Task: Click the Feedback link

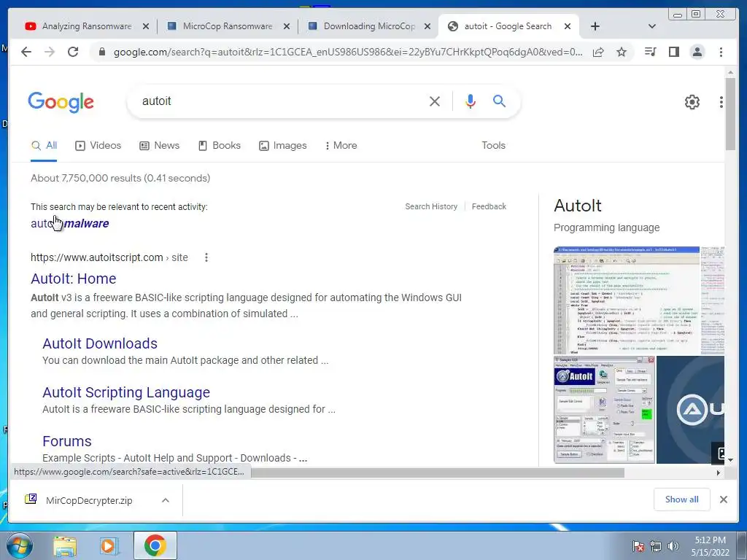Action: click(x=489, y=206)
